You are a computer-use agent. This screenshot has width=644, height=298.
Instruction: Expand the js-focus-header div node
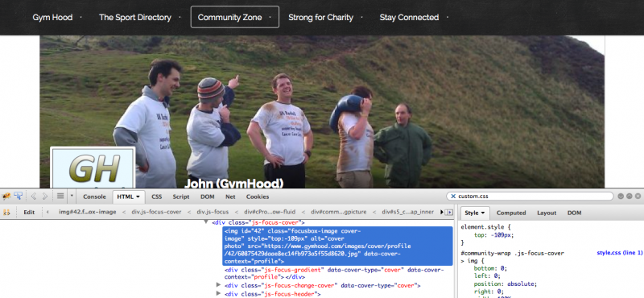[x=218, y=294]
